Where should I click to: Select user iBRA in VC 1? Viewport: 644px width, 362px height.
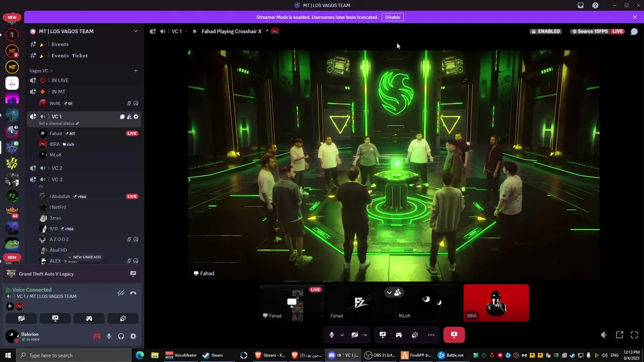[x=88, y=144]
